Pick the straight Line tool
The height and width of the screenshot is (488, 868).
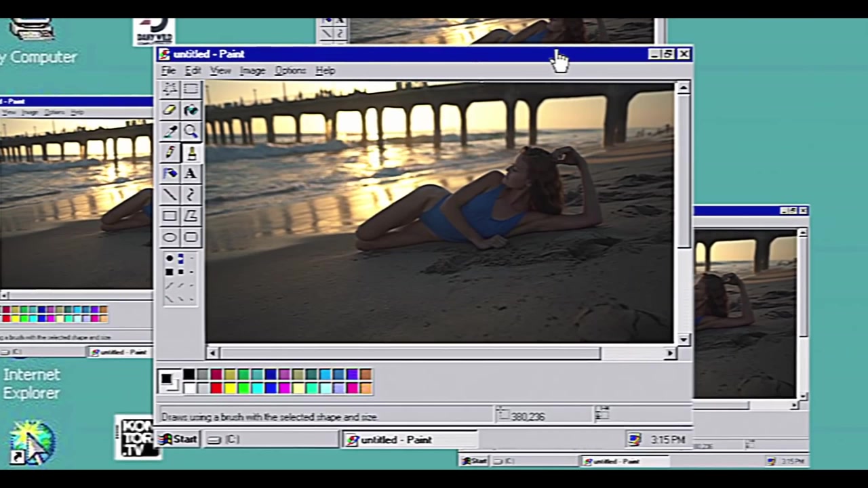click(x=170, y=195)
